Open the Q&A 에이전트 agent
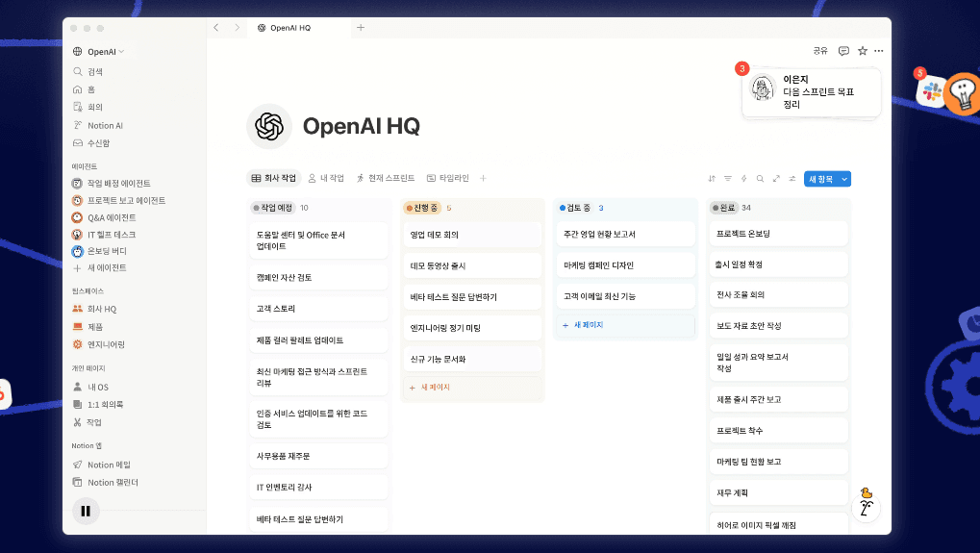Viewport: 980px width, 553px height. [x=104, y=217]
